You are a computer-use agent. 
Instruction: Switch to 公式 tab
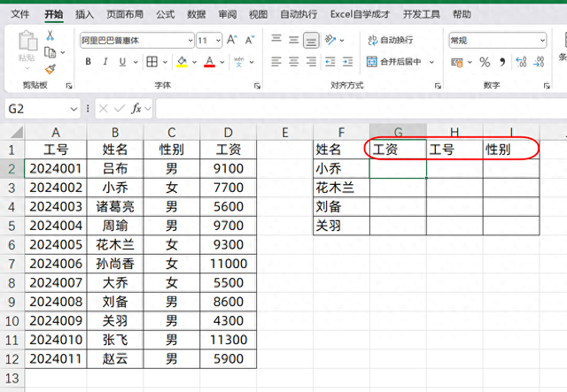pyautogui.click(x=166, y=14)
